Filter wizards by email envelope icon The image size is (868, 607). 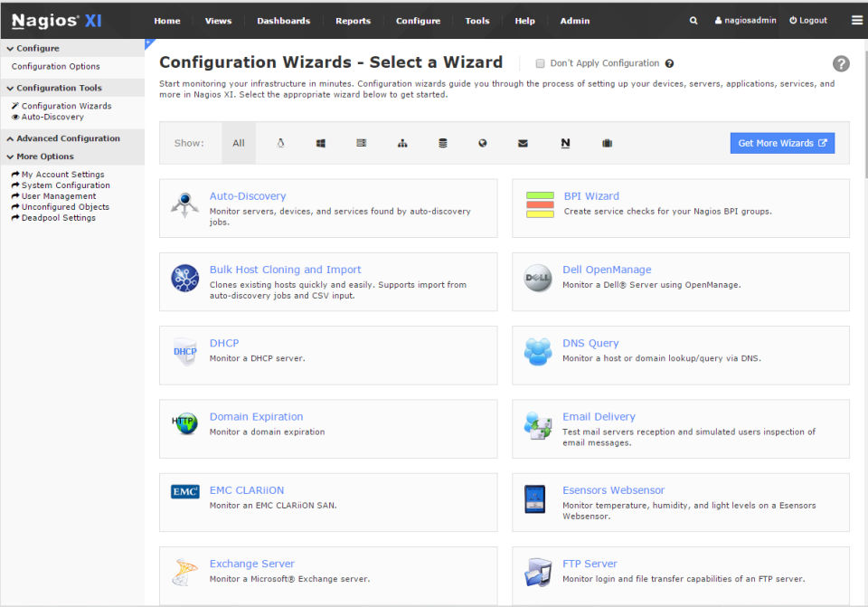click(x=523, y=143)
